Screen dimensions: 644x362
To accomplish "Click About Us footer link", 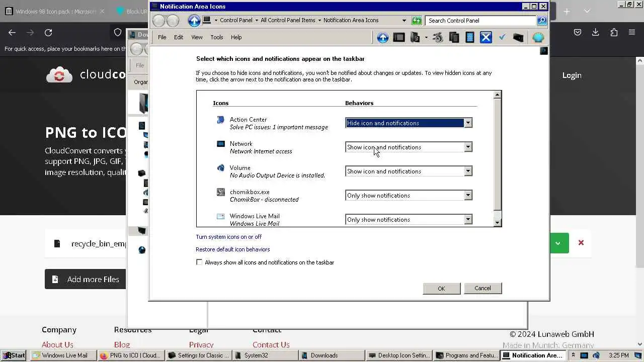I will click(x=57, y=345).
